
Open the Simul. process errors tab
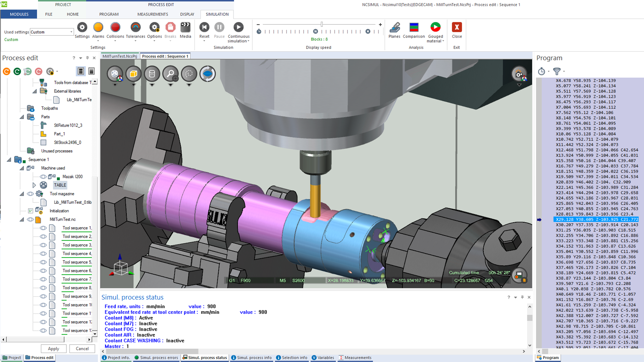click(156, 358)
